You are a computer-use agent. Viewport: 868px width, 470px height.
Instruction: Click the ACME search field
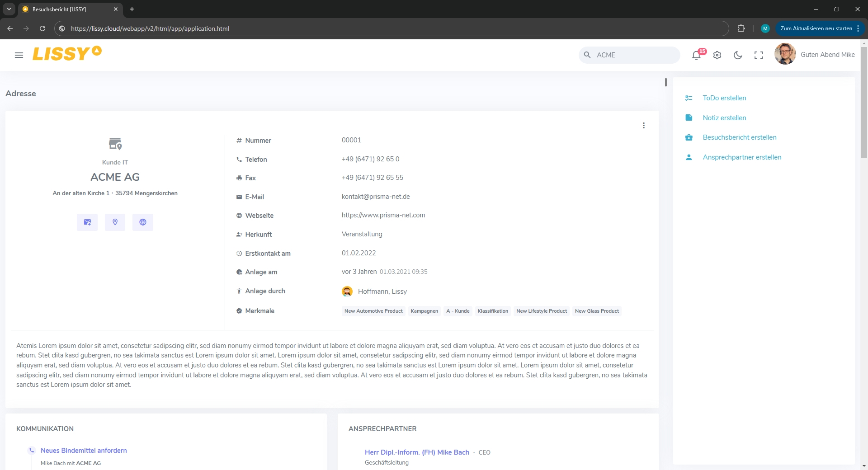pyautogui.click(x=629, y=55)
